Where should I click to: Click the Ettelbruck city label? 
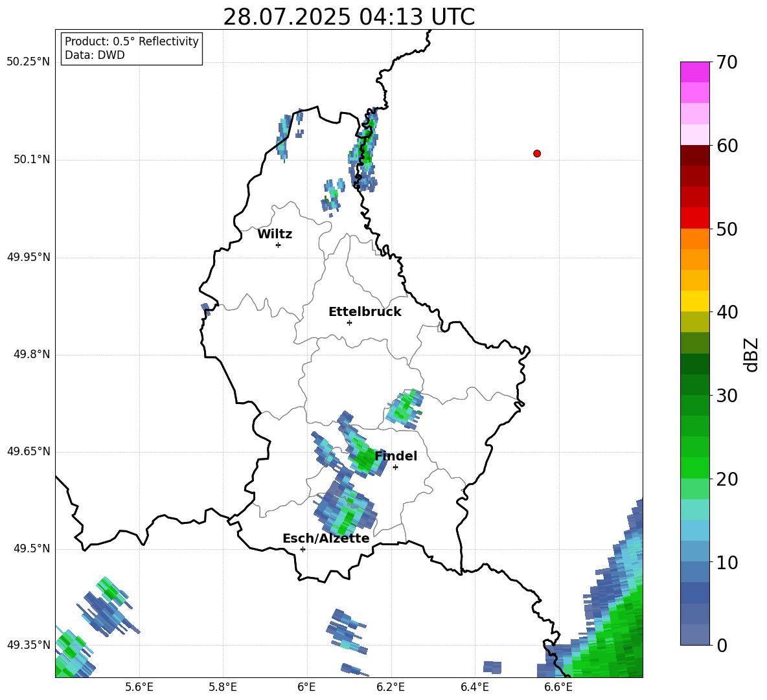(365, 312)
